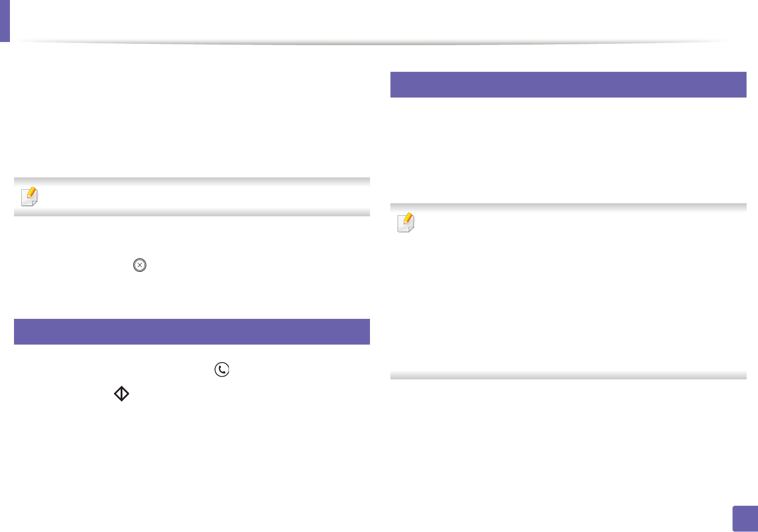Click the top gray bar of the left note box
758x532 pixels.
point(192,181)
